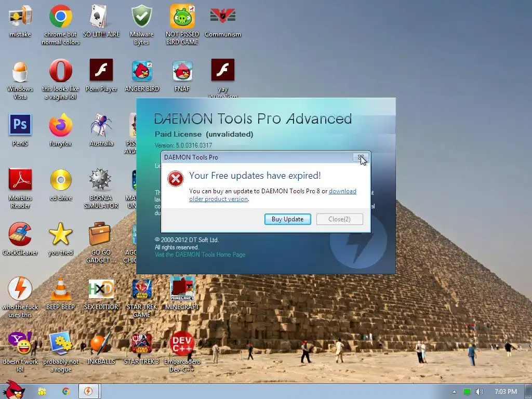
Task: Open 'NOT PISSED BIRD GAME' green pig icon
Action: pyautogui.click(x=182, y=16)
